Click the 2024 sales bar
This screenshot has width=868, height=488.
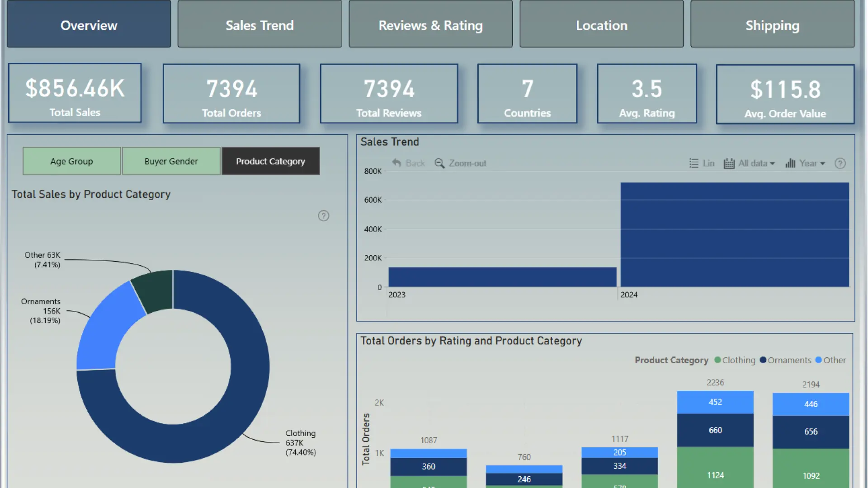pyautogui.click(x=735, y=235)
